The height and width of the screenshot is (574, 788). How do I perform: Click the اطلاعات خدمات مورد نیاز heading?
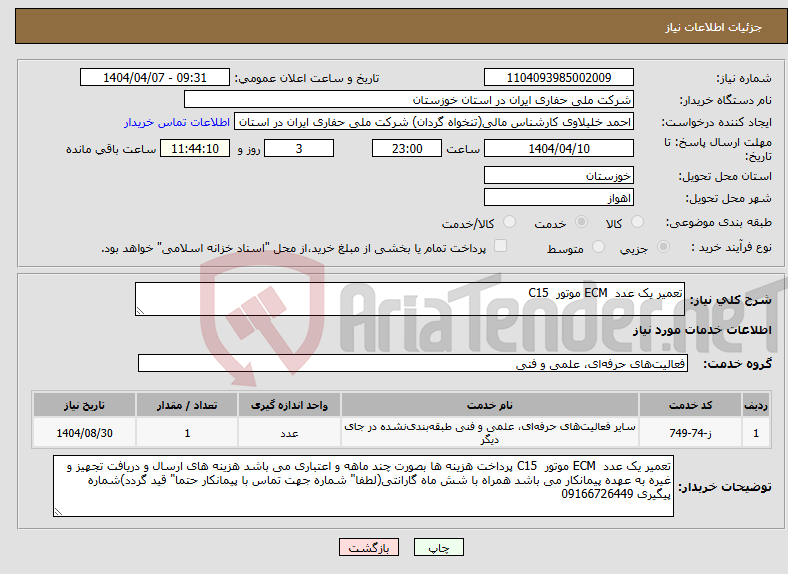coord(702,330)
